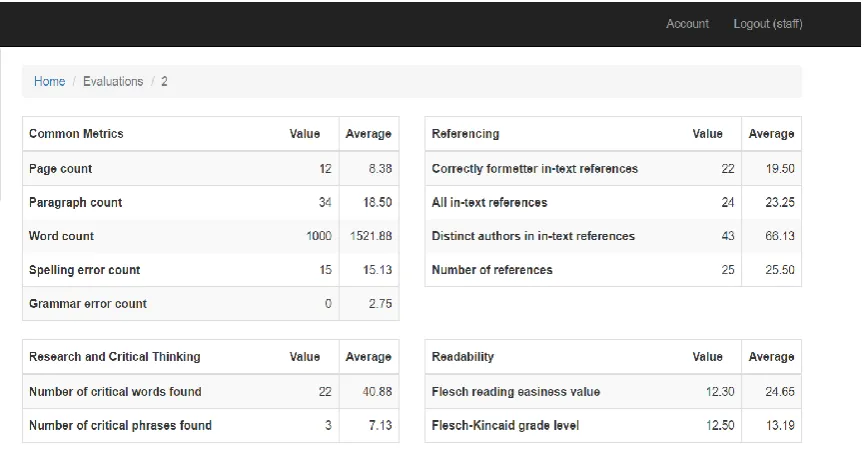Click Flesch reading easiness value 12.30
The image size is (867, 450).
(x=720, y=391)
